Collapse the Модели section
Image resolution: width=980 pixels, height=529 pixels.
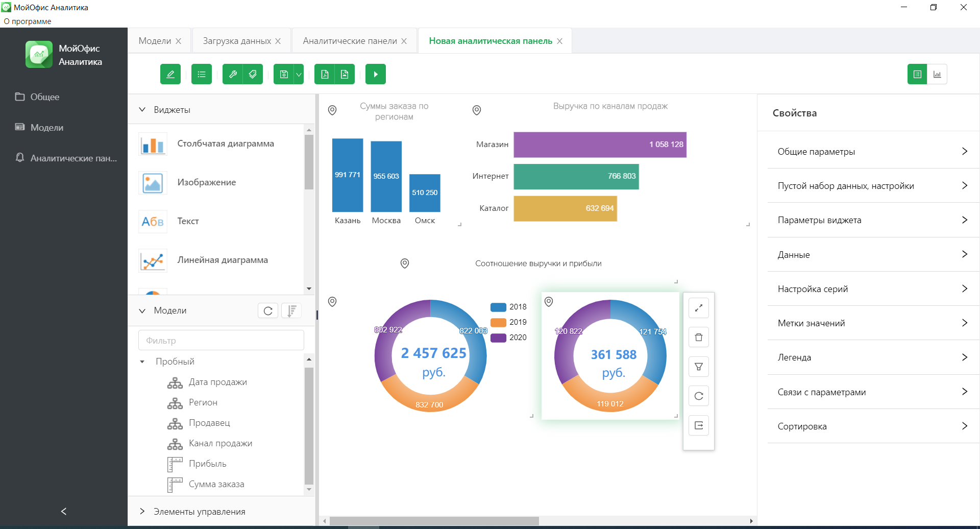(142, 310)
